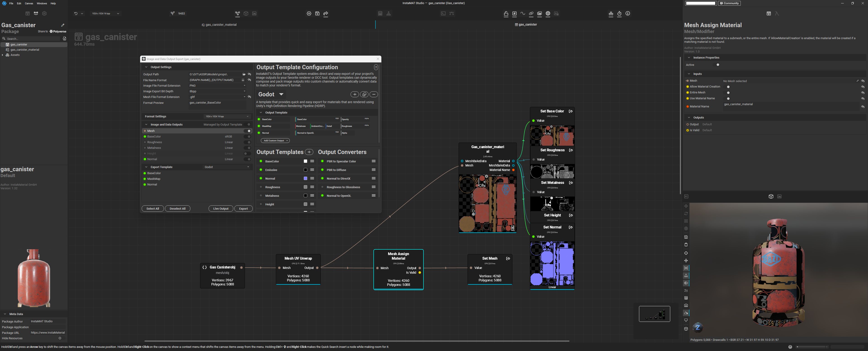Click the save package icon in the toolbar

317,14
